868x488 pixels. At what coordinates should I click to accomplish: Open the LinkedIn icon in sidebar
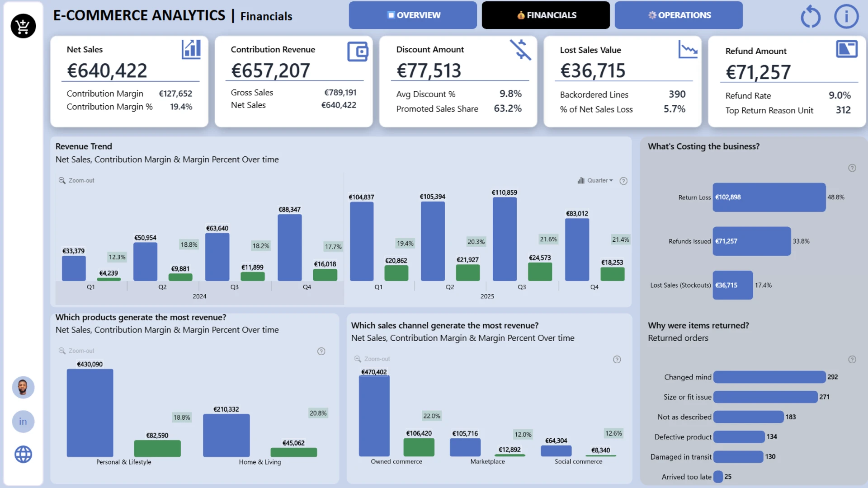tap(23, 422)
